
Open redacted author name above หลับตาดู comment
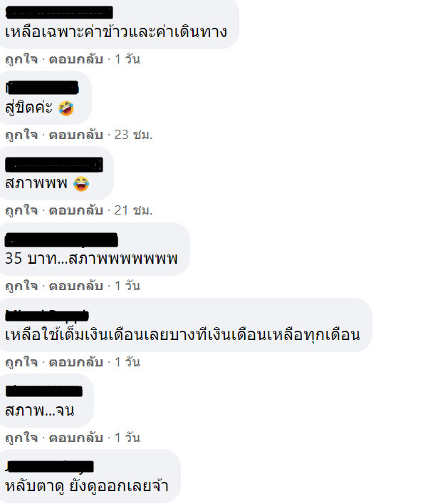(49, 466)
